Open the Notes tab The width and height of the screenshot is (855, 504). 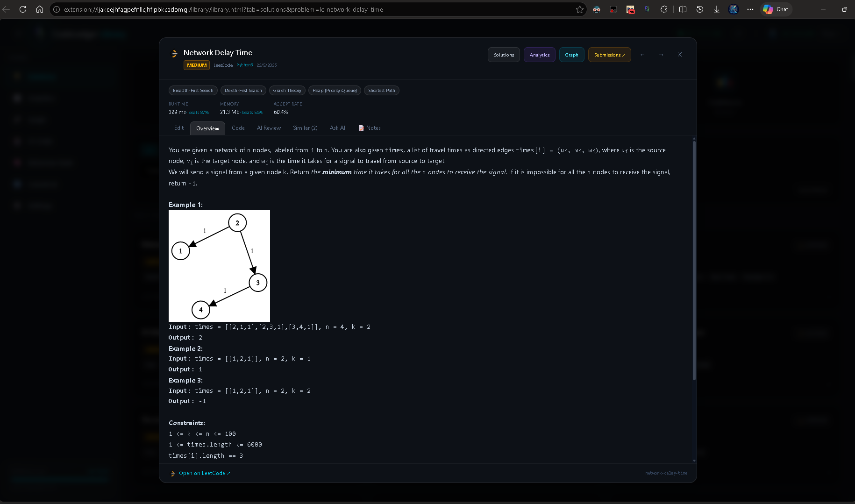(x=370, y=128)
